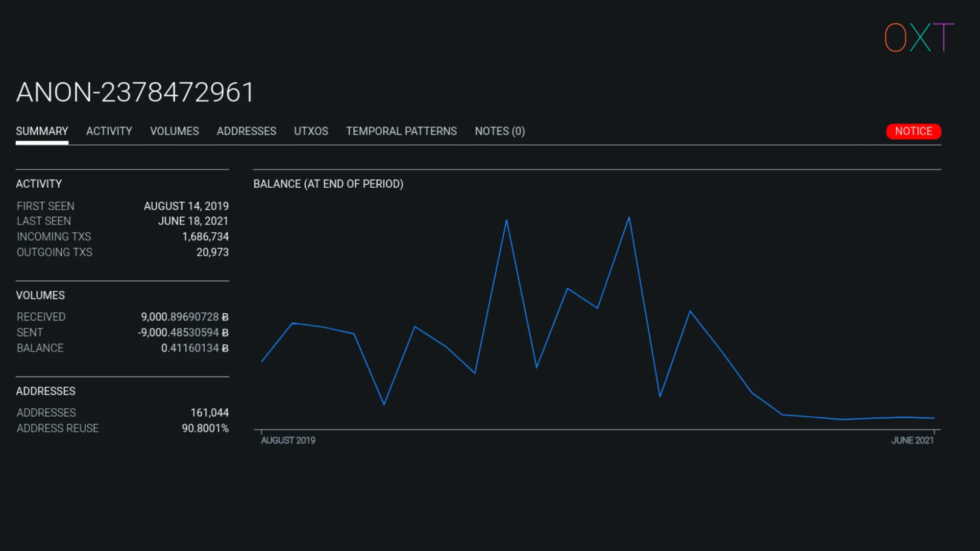Click the August 2019 axis label
The height and width of the screenshot is (551, 980).
(288, 440)
